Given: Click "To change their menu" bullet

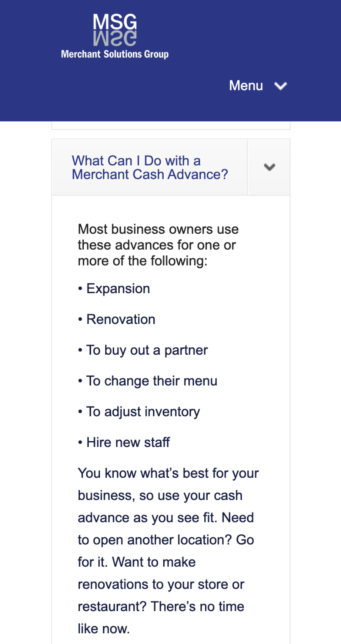Looking at the screenshot, I should [152, 381].
